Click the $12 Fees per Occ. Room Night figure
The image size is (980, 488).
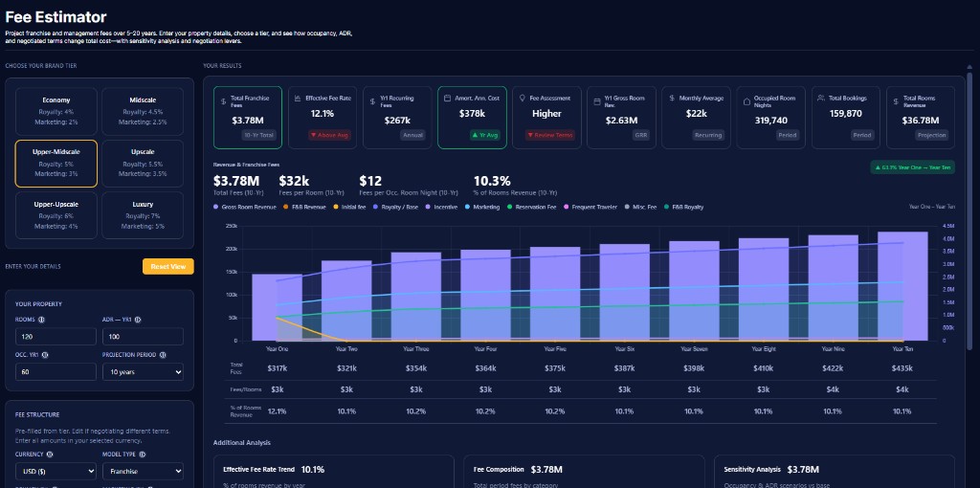tap(370, 181)
